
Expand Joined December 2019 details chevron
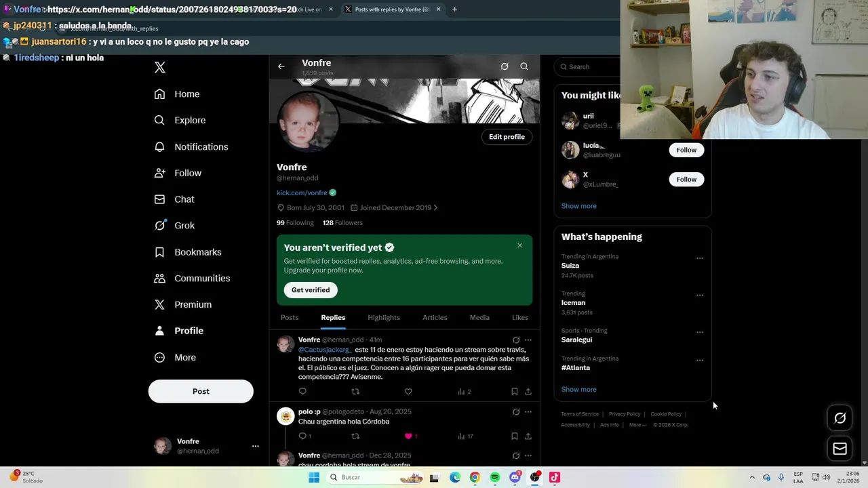click(435, 207)
